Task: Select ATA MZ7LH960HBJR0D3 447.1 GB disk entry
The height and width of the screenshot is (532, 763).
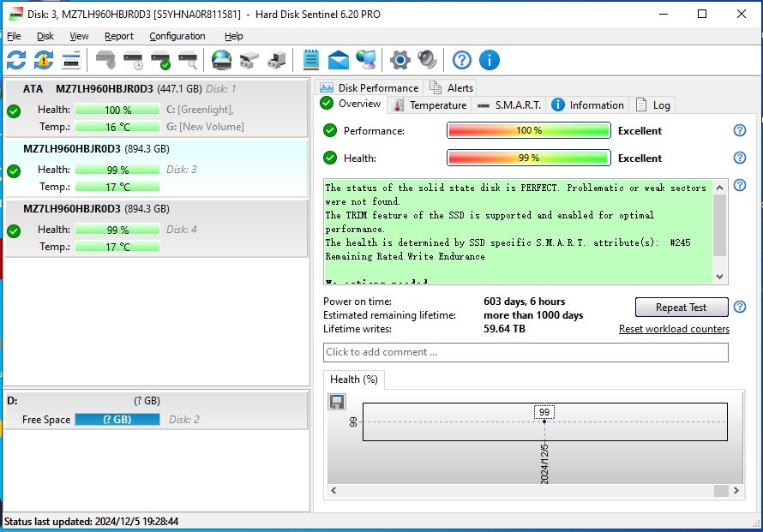Action: pyautogui.click(x=156, y=109)
